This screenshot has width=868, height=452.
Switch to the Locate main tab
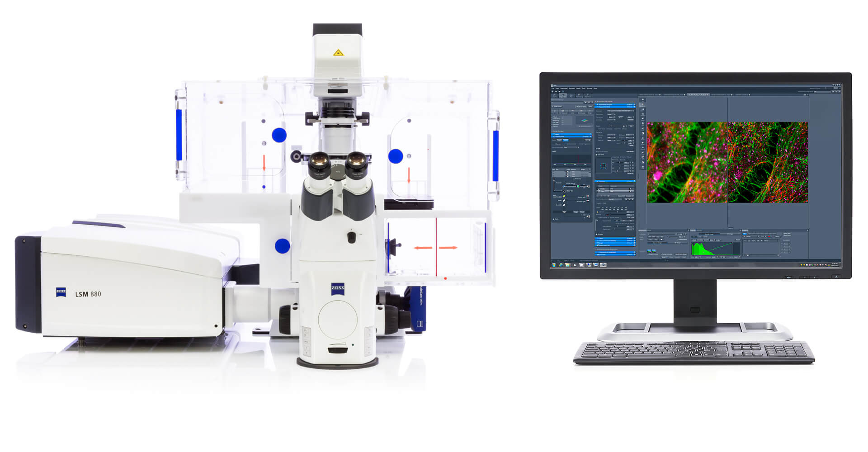tap(555, 96)
